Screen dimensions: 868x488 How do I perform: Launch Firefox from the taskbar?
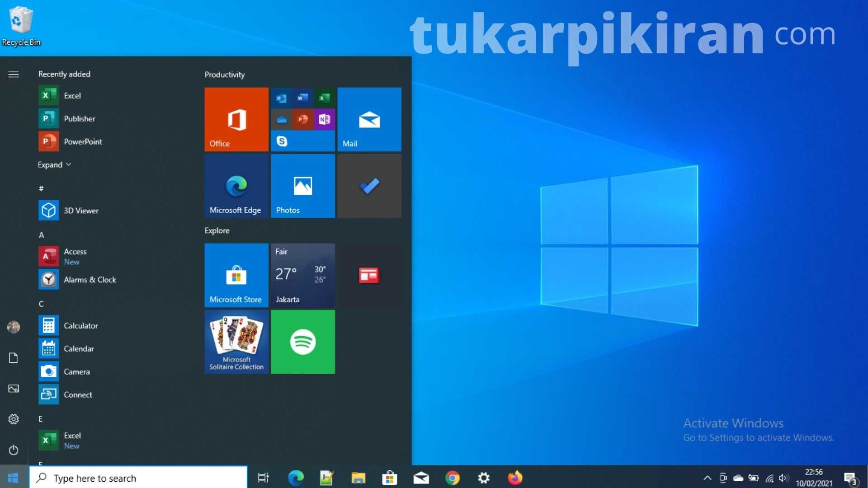coord(515,478)
